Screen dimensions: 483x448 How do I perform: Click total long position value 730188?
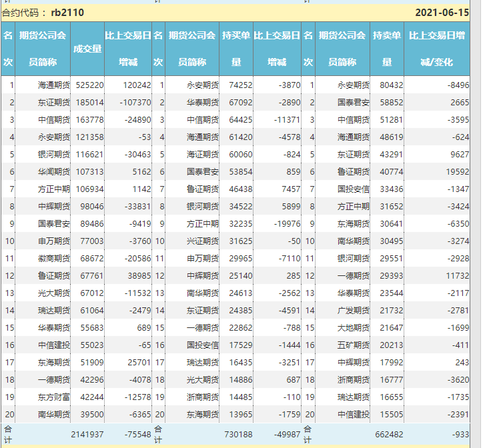(x=236, y=435)
